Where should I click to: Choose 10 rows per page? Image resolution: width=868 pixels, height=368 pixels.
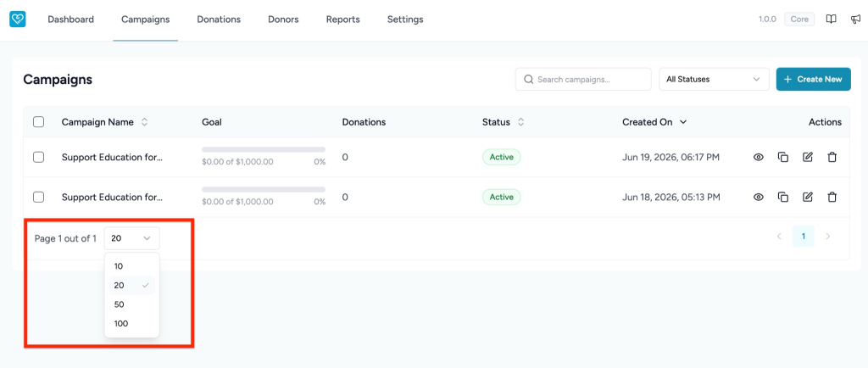pos(131,266)
